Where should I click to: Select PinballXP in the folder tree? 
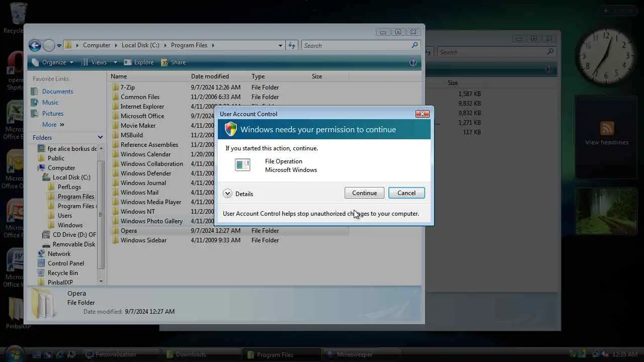coord(60,283)
